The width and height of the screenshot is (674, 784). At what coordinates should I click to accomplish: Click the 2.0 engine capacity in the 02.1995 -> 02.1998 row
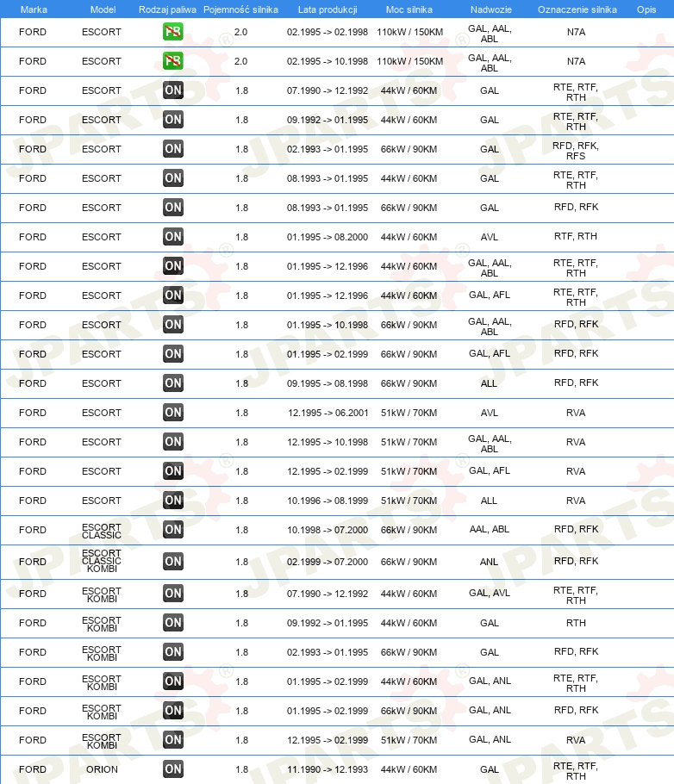pyautogui.click(x=240, y=32)
